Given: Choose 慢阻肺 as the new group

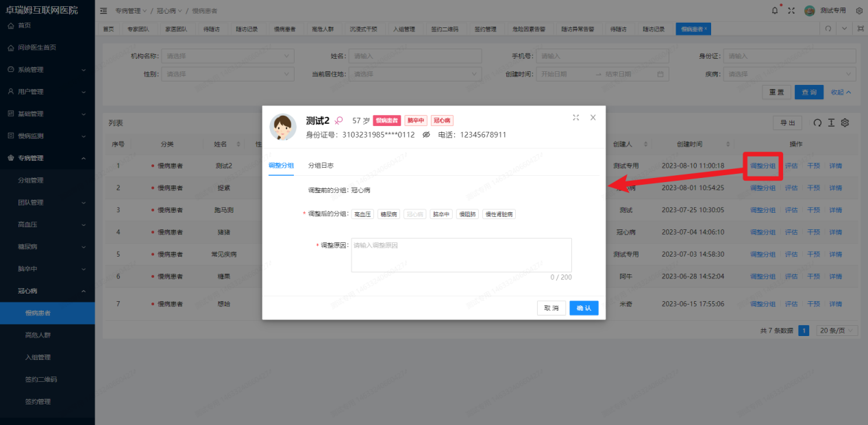Looking at the screenshot, I should pyautogui.click(x=467, y=214).
